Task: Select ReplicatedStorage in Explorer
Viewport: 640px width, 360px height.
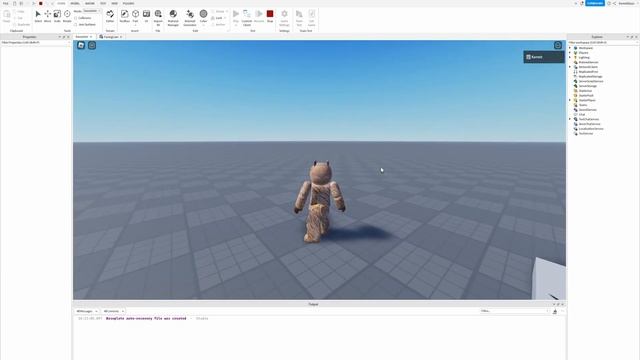Action: 590,76
